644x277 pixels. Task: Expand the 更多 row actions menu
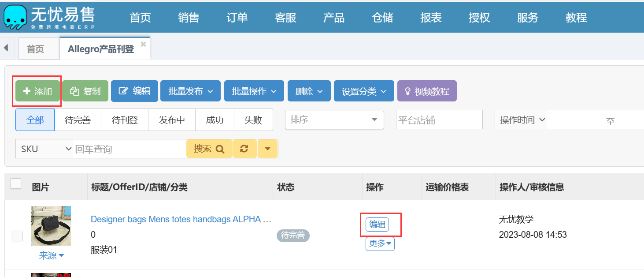pyautogui.click(x=380, y=243)
